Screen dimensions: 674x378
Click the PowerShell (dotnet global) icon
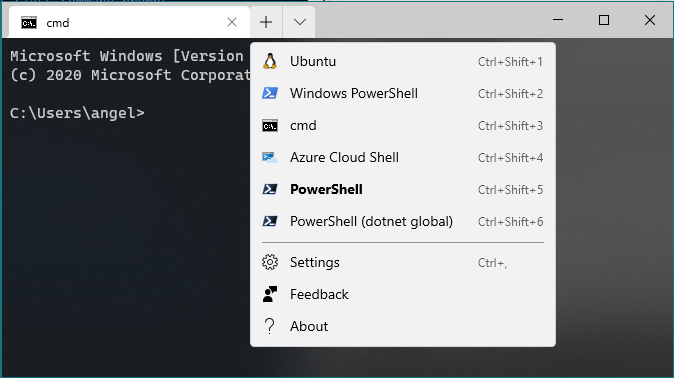click(x=270, y=221)
